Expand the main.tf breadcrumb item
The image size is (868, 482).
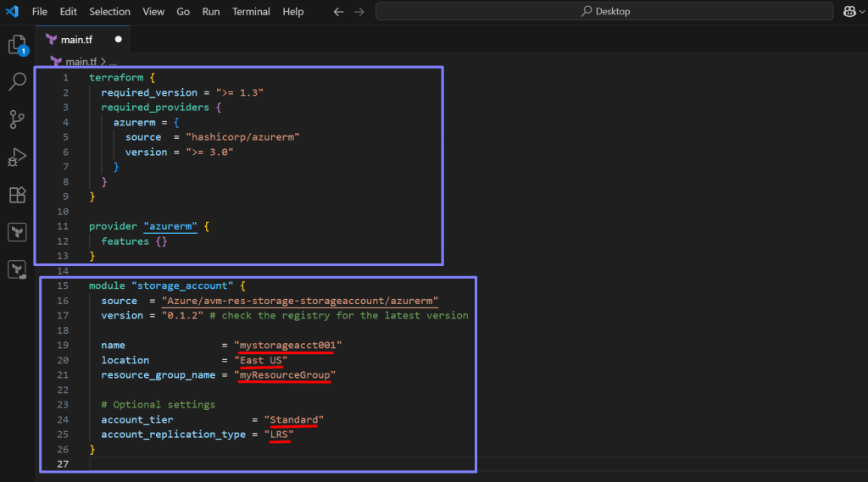click(x=80, y=62)
